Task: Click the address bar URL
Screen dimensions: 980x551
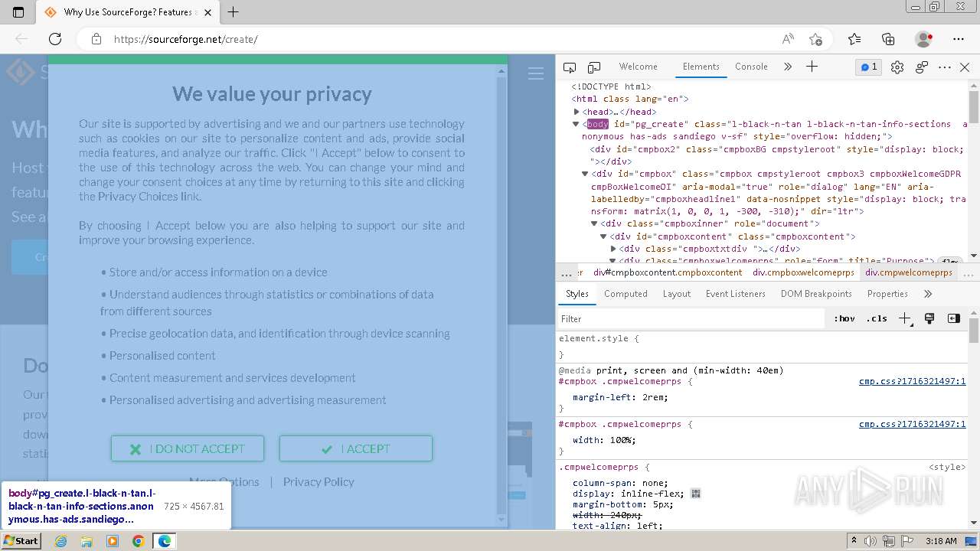Action: 186,39
